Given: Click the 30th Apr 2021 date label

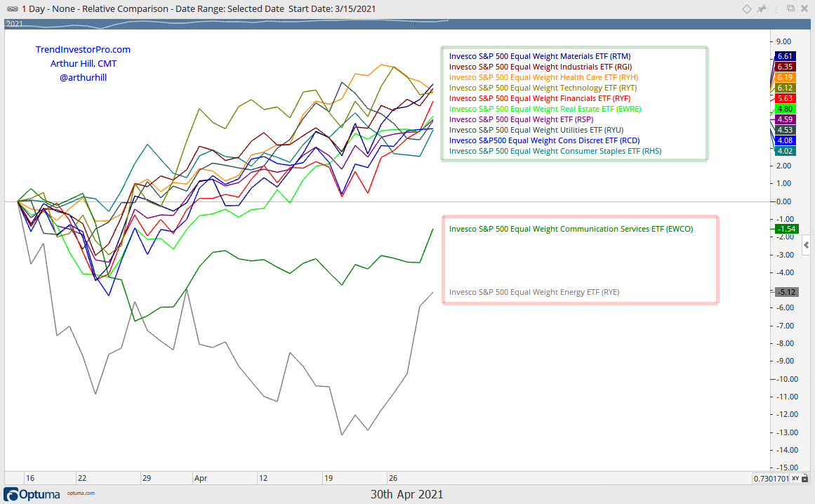Looking at the screenshot, I should pos(407,494).
